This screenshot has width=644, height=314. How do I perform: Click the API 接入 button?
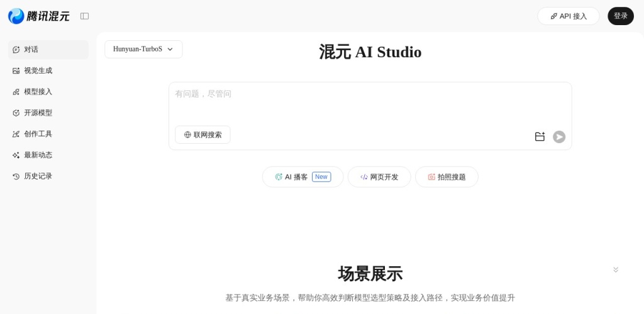click(569, 16)
